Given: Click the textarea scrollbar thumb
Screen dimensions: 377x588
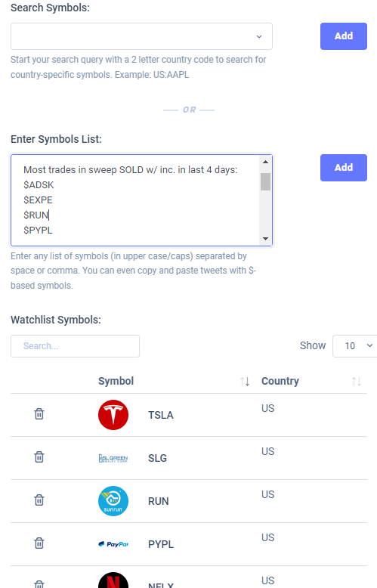Looking at the screenshot, I should point(265,181).
